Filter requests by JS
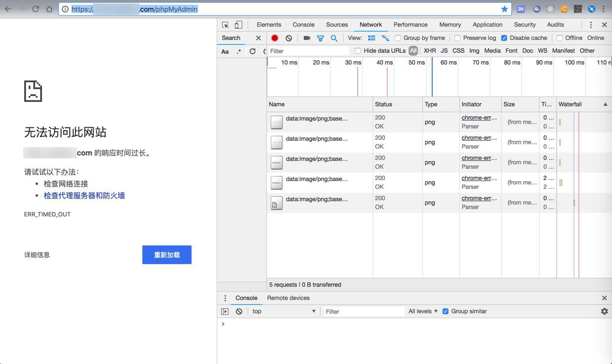The image size is (612, 364). pyautogui.click(x=444, y=51)
